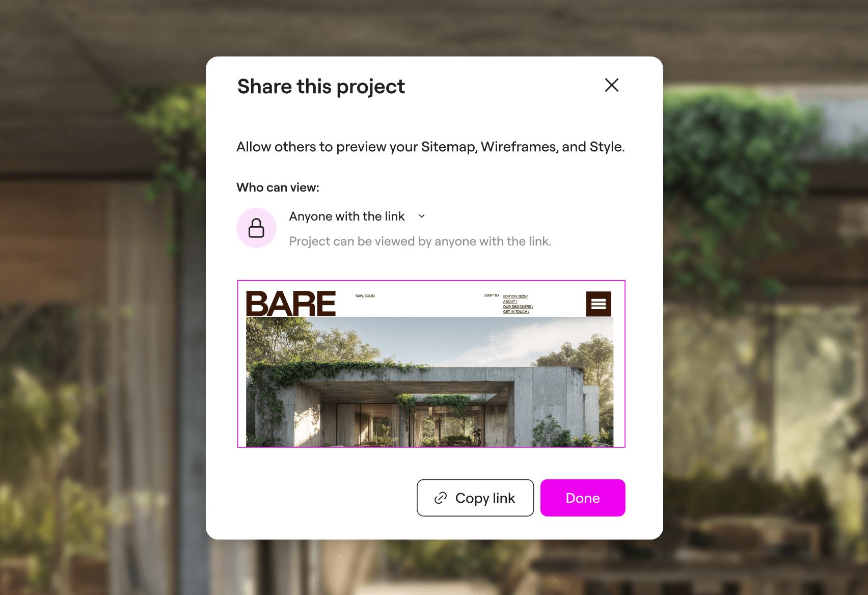Open the EDITION 2025 link in preview
The image size is (868, 595).
point(516,296)
